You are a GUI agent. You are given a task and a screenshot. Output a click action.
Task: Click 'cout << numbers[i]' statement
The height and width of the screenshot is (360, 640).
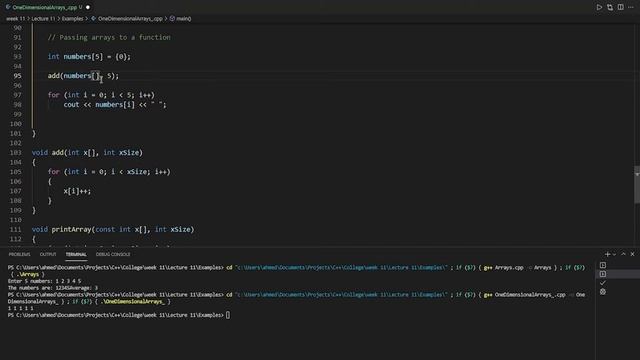(x=115, y=105)
